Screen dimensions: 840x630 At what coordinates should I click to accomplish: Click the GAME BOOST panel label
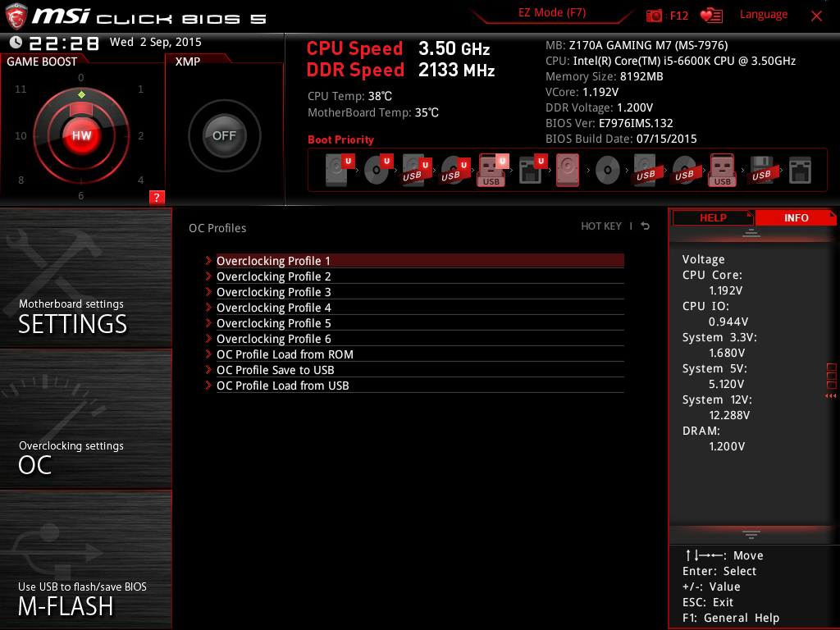(x=42, y=62)
